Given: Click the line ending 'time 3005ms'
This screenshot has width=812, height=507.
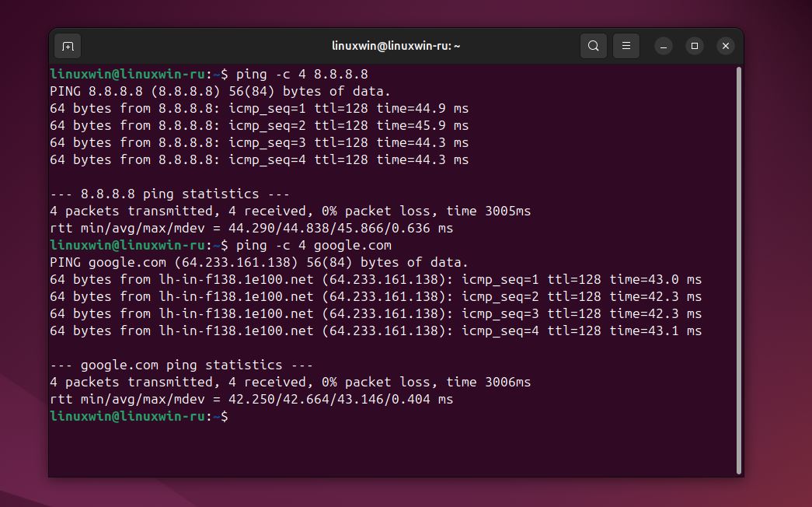Looking at the screenshot, I should coord(290,211).
